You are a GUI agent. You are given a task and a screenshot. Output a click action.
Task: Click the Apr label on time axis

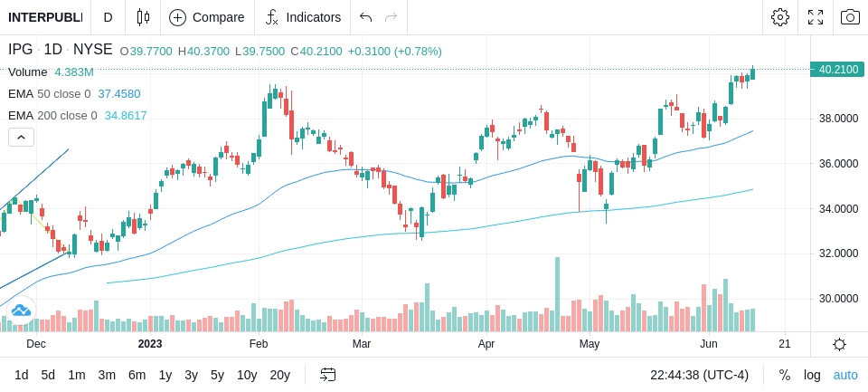click(486, 344)
